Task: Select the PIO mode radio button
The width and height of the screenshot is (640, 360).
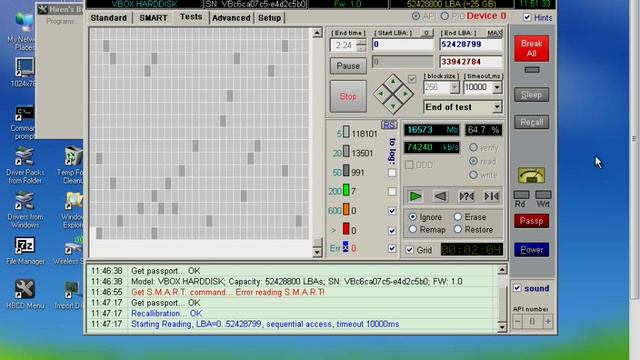Action: [x=444, y=16]
